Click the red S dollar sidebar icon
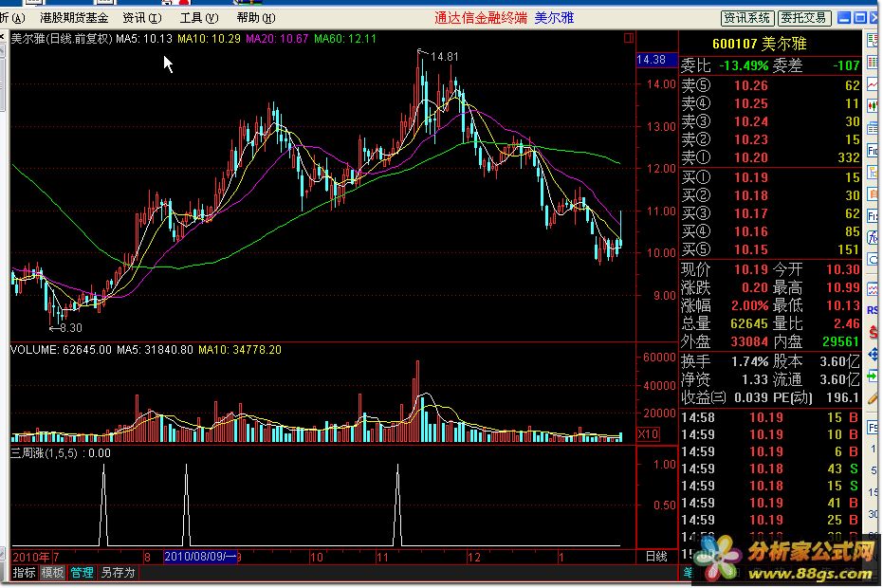This screenshot has height=588, width=883. pyautogui.click(x=873, y=332)
